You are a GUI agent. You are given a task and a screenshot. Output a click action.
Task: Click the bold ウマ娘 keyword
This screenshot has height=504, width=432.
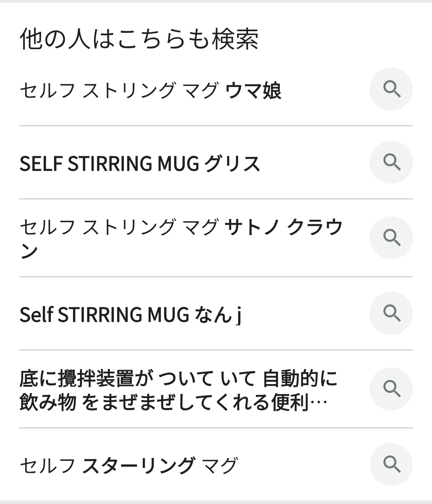(254, 90)
